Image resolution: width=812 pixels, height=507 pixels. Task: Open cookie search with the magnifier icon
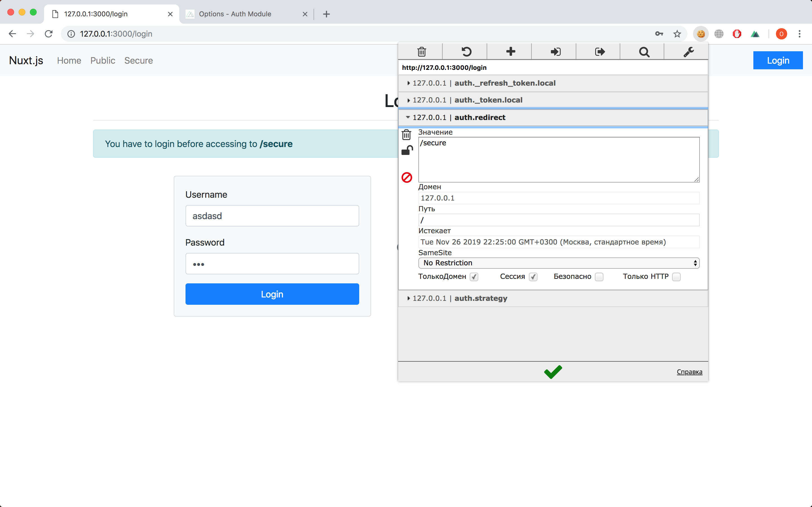(644, 51)
